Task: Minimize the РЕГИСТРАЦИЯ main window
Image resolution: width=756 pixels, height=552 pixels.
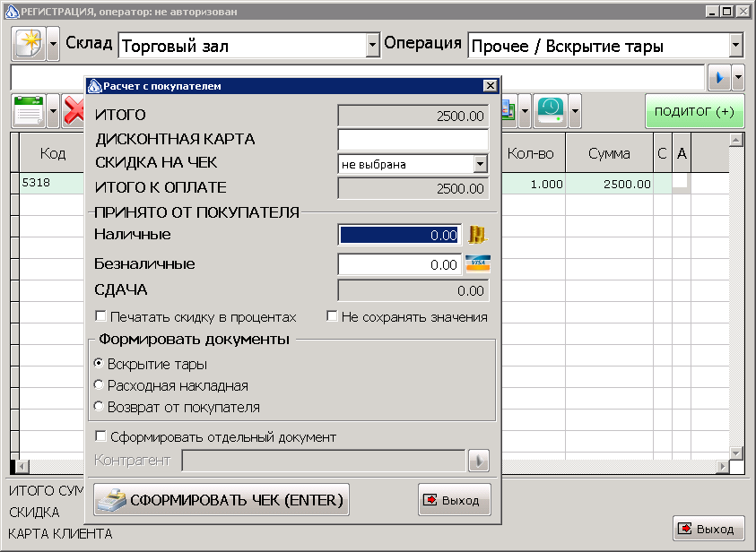Action: pos(713,11)
